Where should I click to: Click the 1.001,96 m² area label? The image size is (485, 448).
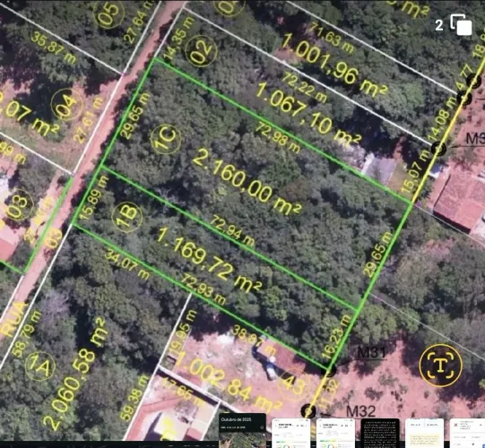tap(334, 65)
